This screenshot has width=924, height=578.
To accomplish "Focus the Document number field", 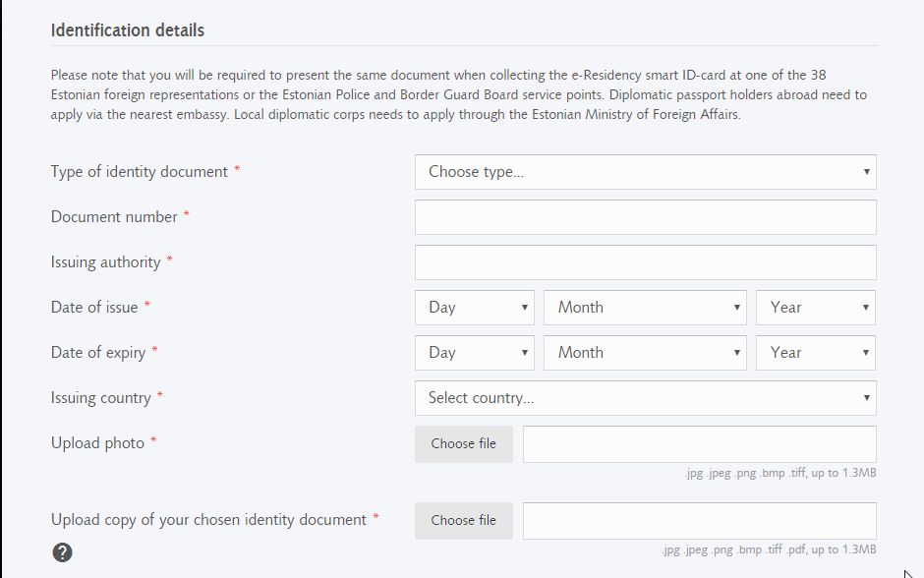I will coord(645,217).
